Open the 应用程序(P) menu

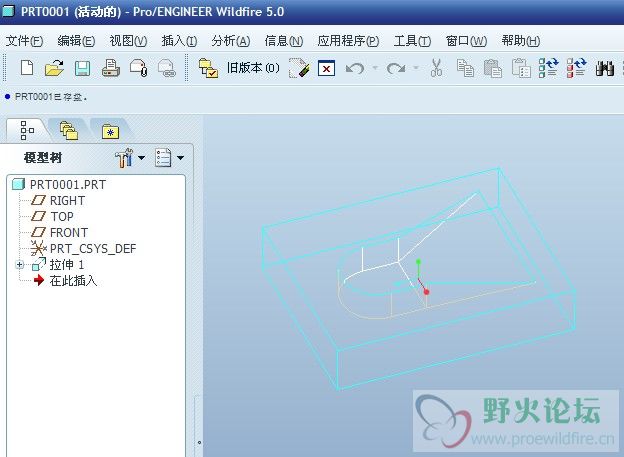click(348, 41)
